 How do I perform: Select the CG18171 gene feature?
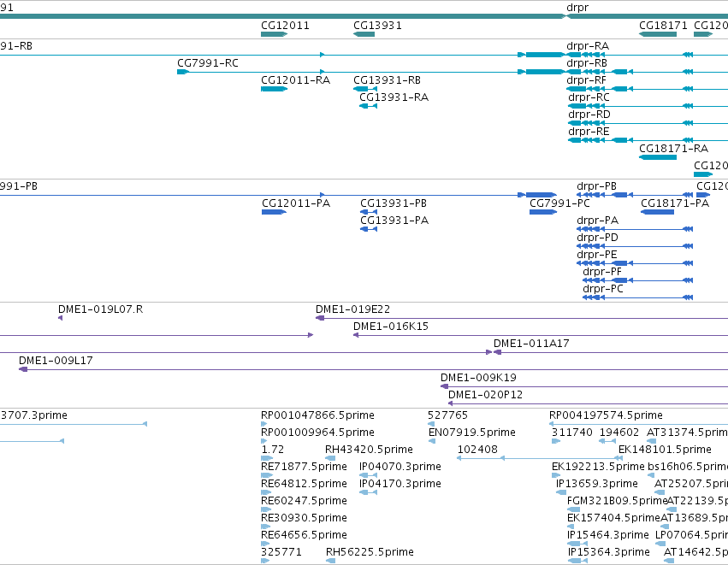coord(658,34)
